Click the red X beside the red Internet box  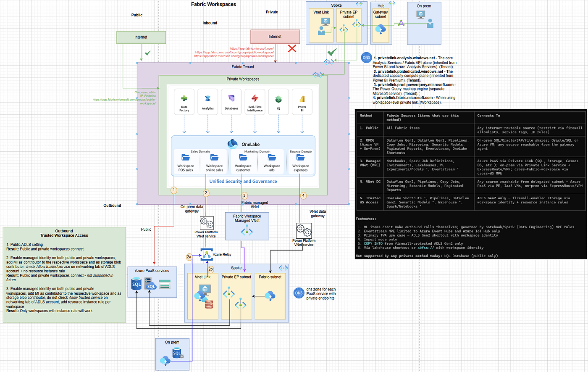pos(292,48)
